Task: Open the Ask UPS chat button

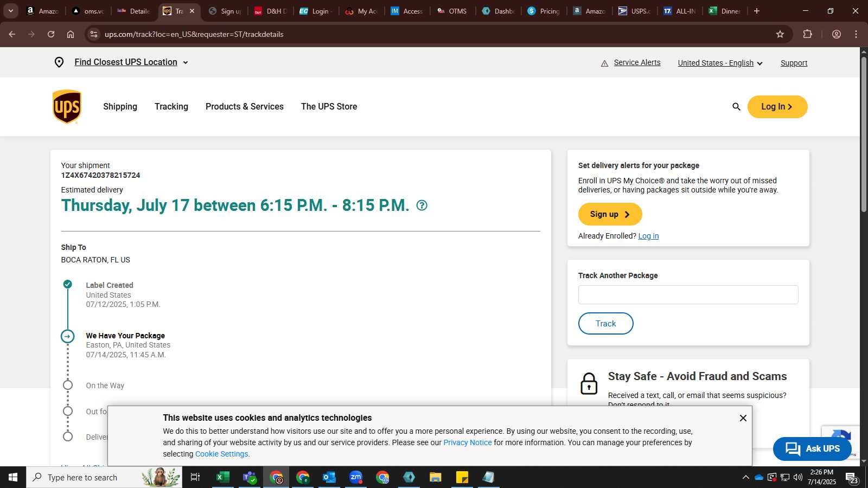Action: 812,448
